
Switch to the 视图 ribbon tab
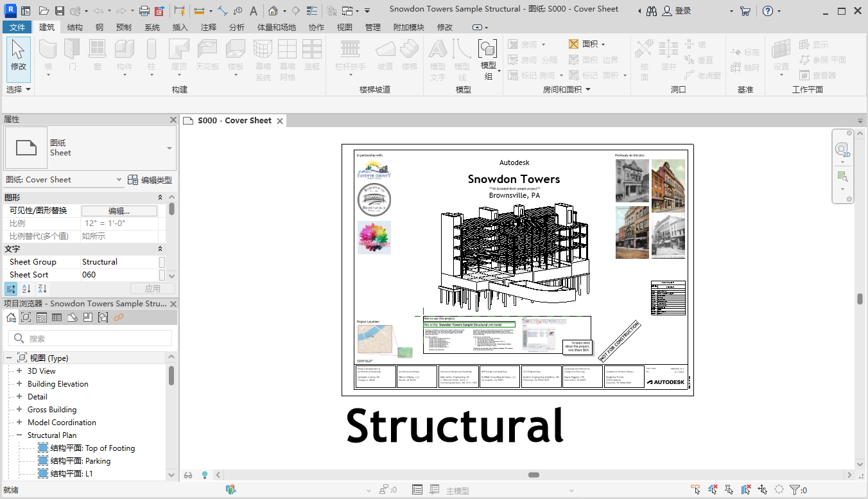click(x=344, y=27)
